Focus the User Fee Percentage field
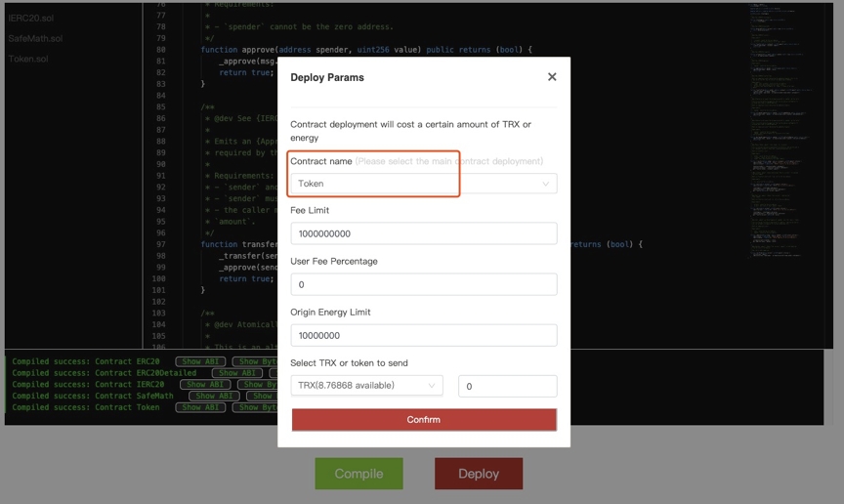 click(x=423, y=284)
